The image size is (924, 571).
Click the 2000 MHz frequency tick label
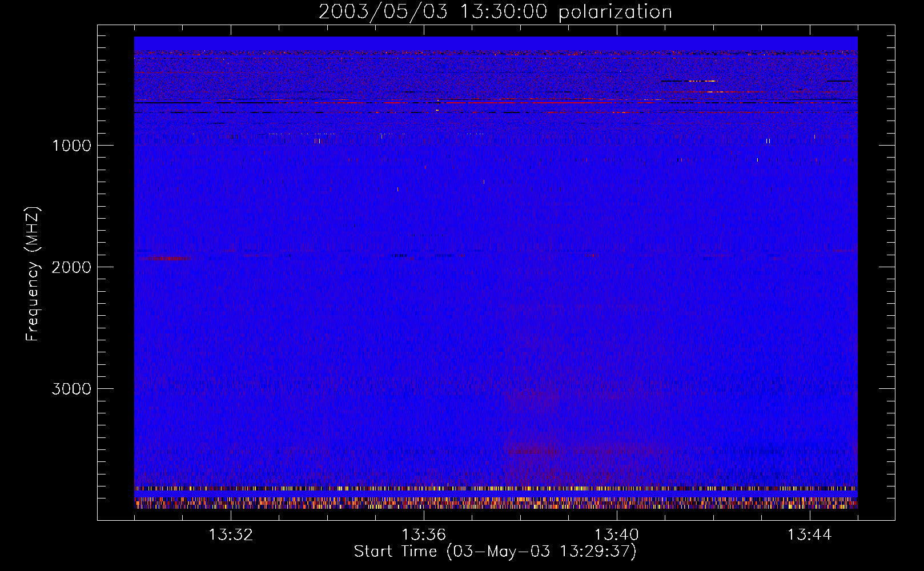coord(71,267)
